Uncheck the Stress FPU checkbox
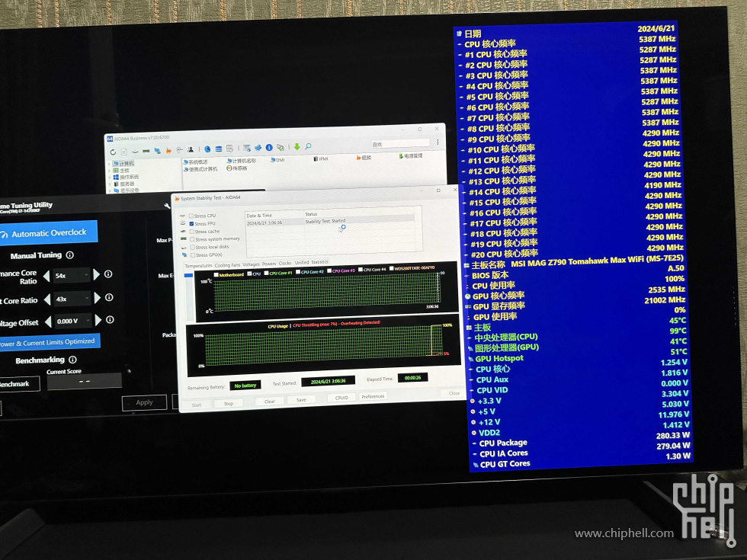This screenshot has width=747, height=560. pos(191,224)
